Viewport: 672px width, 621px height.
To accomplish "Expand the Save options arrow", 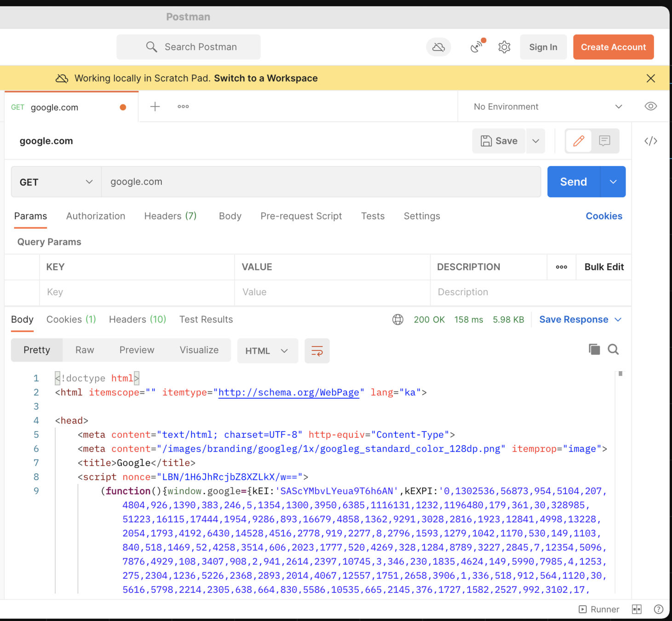I will (535, 141).
